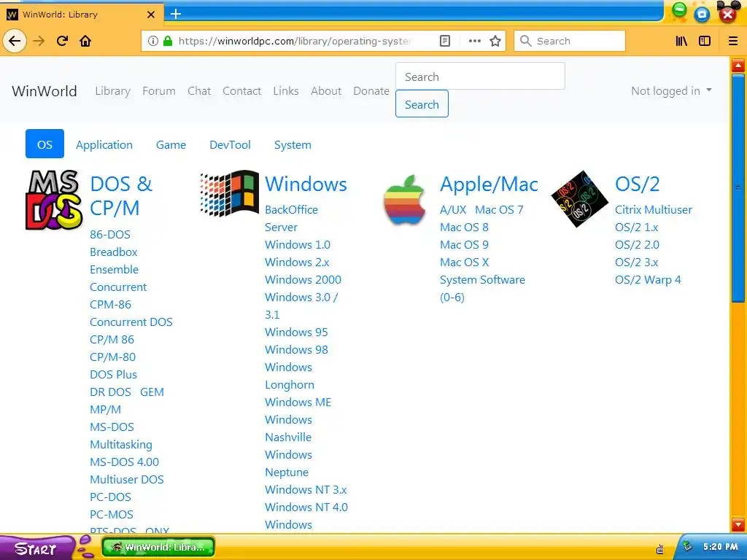Open the Windows 95 link

(296, 332)
